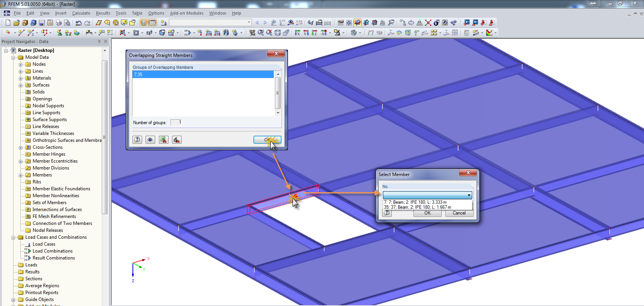The height and width of the screenshot is (306, 644).
Task: Choose member 35 Beam IPE 180 option
Action: 427,207
